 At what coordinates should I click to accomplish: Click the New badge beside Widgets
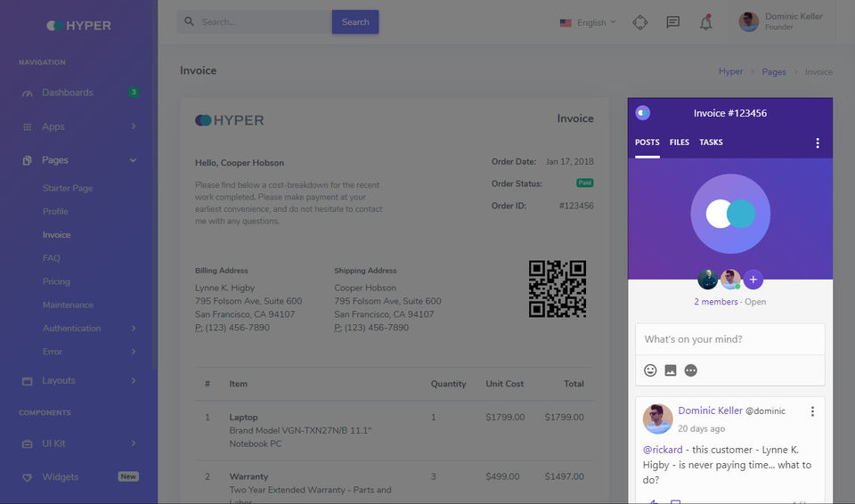pyautogui.click(x=128, y=476)
